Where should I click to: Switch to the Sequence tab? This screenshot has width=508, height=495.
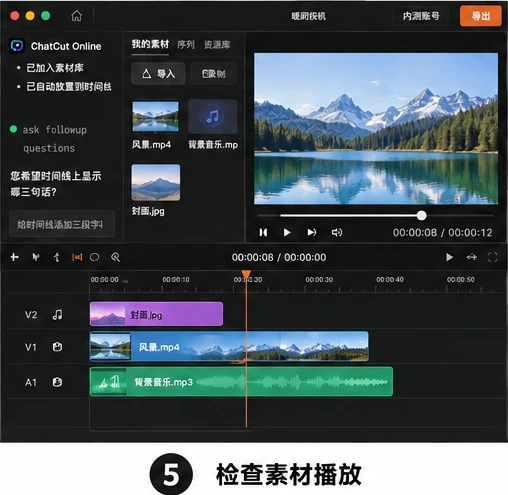click(186, 44)
